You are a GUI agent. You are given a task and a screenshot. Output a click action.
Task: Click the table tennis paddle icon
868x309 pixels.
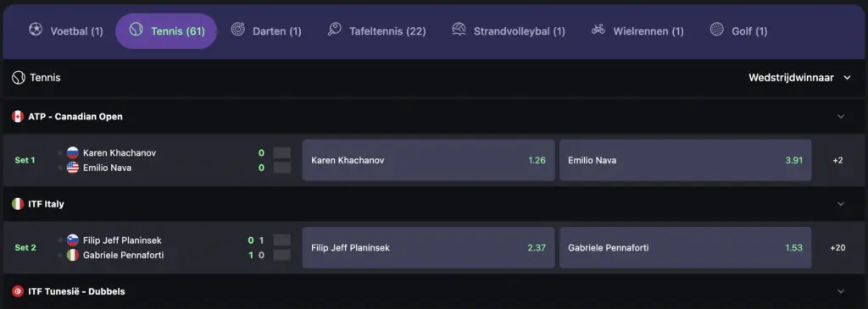coord(334,30)
